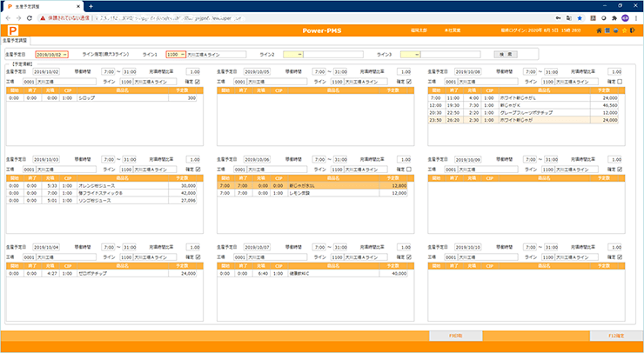Toggle 確定 checkbox for 2019/10/10 panel
644x353 pixels.
pos(620,257)
